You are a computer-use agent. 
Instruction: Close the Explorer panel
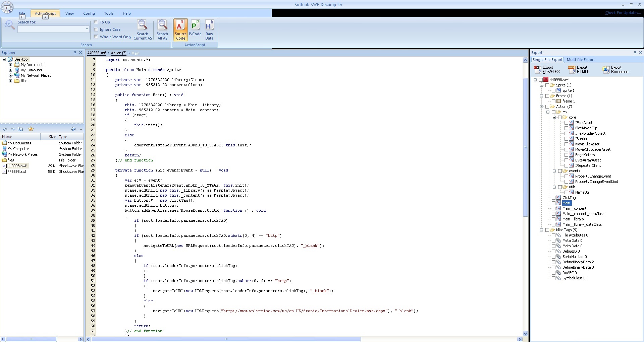(x=80, y=53)
